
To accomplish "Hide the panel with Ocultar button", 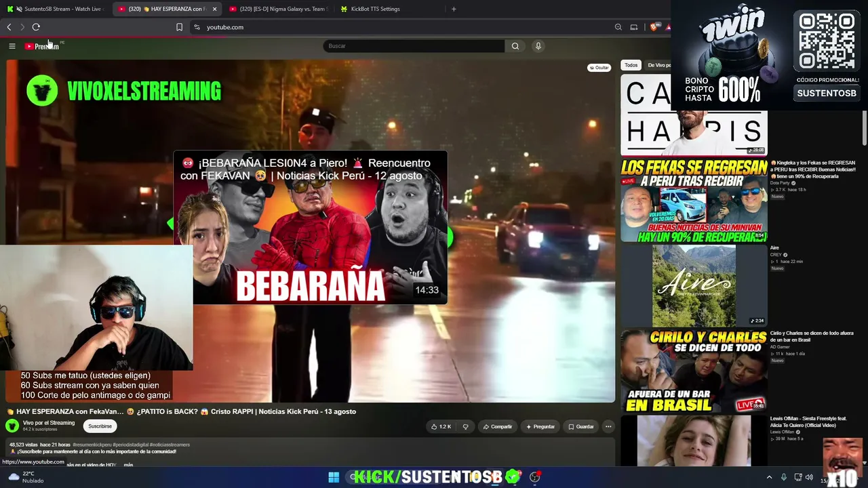I will click(x=599, y=68).
